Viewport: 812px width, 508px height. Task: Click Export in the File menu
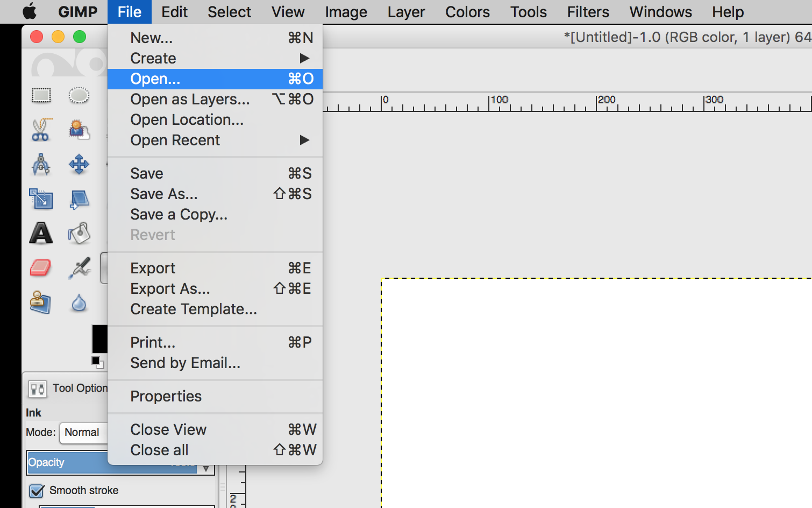click(x=215, y=269)
